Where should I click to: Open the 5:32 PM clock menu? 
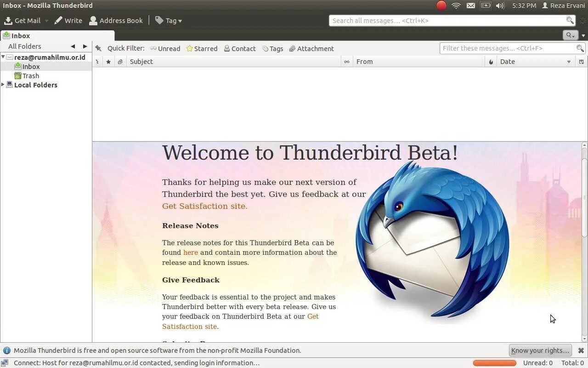(x=524, y=6)
